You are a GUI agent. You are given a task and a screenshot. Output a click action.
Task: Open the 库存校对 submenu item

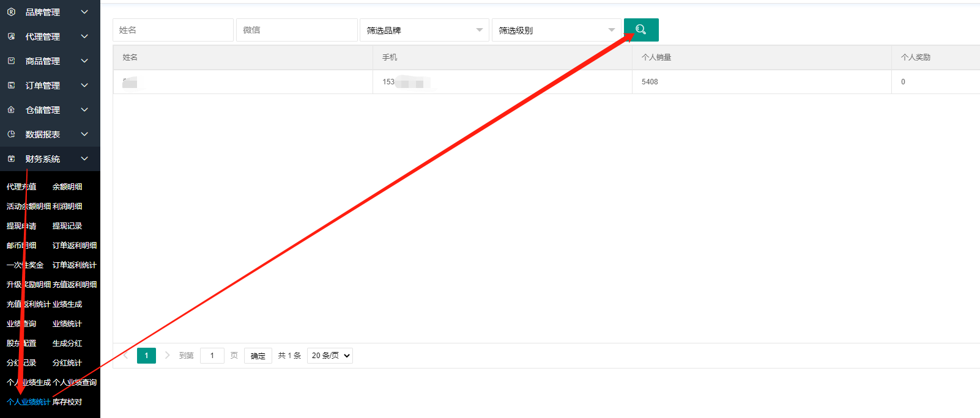tap(67, 402)
